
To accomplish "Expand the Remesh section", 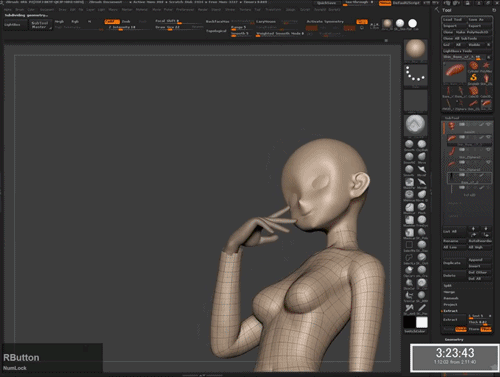I will point(451,298).
